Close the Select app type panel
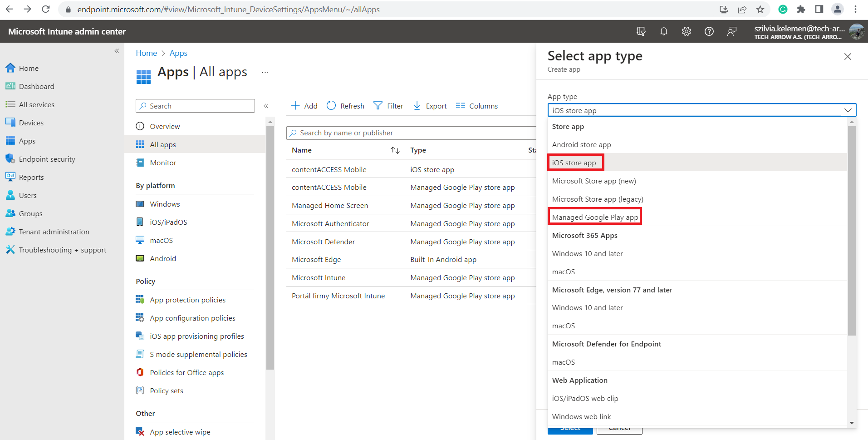 [x=847, y=57]
